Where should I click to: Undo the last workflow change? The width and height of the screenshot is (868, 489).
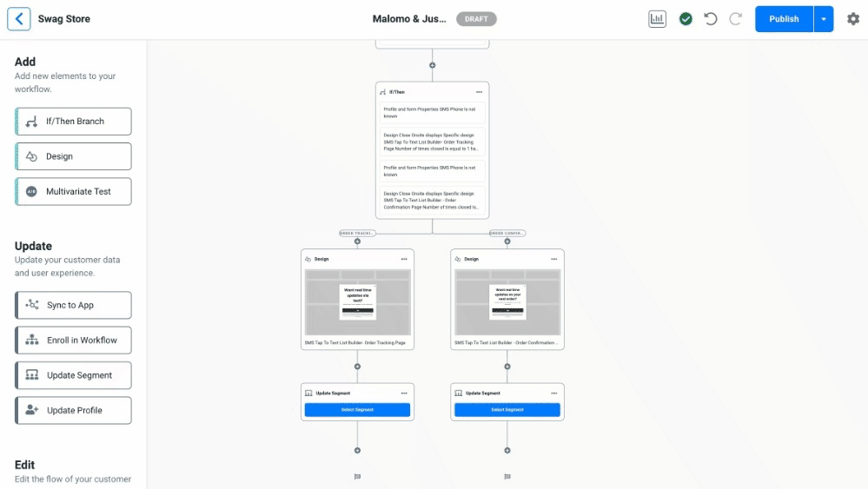(x=711, y=19)
